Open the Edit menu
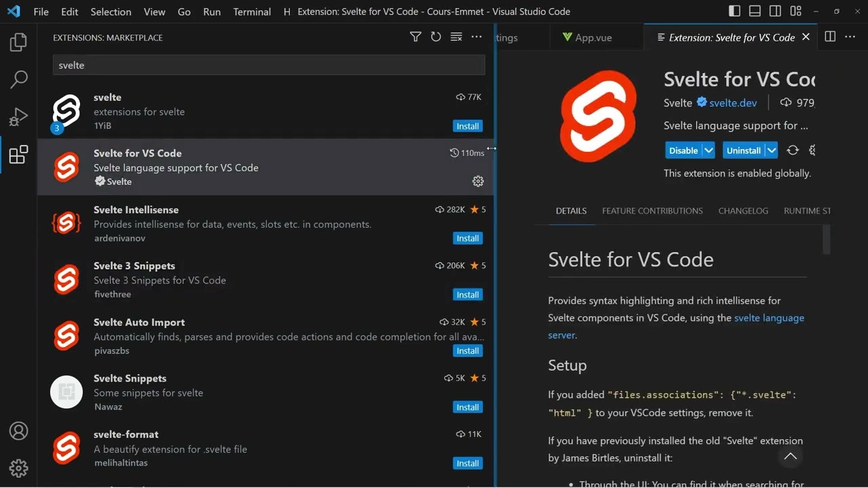The width and height of the screenshot is (868, 488). (70, 12)
